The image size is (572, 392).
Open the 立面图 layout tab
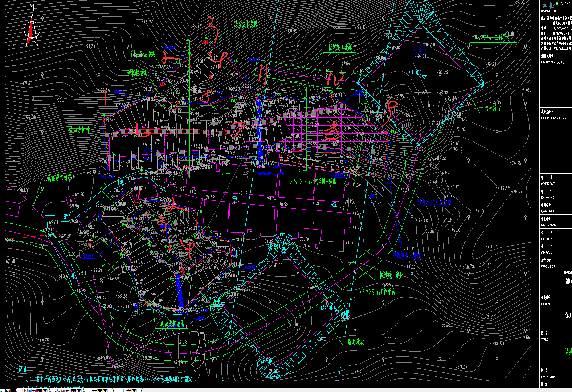coord(100,390)
